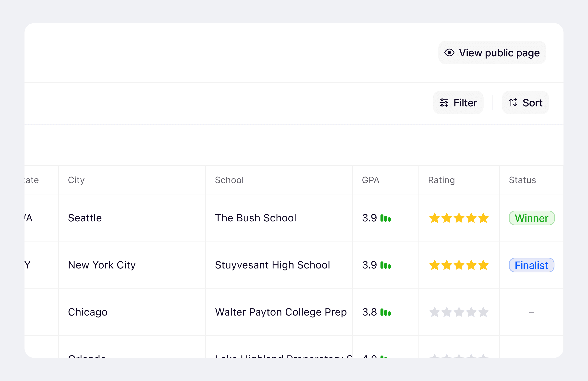
Task: Click the Rating column header
Action: tap(441, 180)
